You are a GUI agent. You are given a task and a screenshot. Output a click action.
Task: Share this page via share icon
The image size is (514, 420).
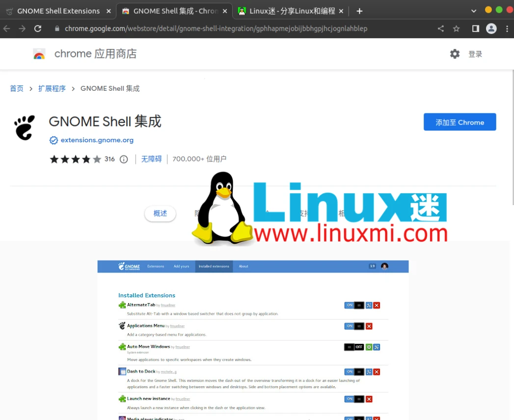pos(440,29)
